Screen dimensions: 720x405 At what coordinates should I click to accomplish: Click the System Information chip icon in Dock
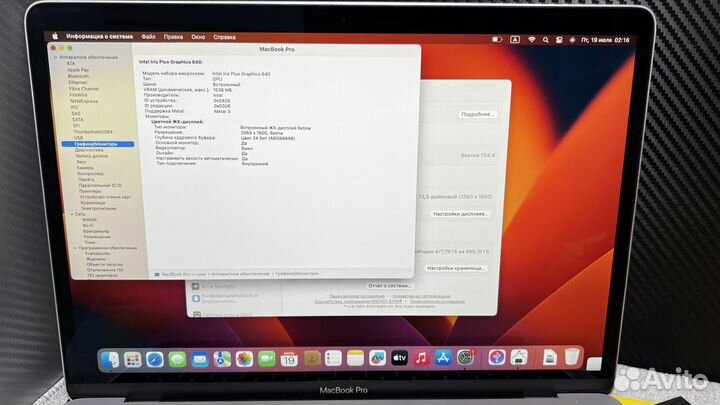519,357
